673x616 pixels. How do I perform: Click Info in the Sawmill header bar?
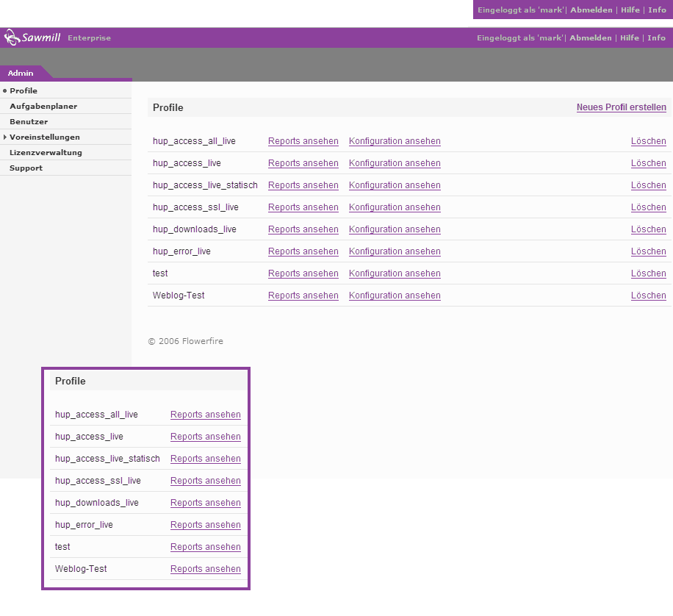(656, 38)
